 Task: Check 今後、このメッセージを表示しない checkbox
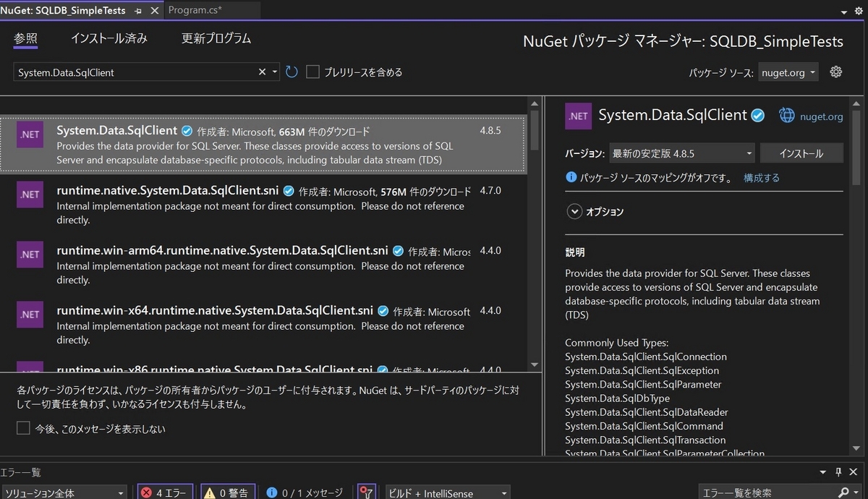[x=23, y=428]
